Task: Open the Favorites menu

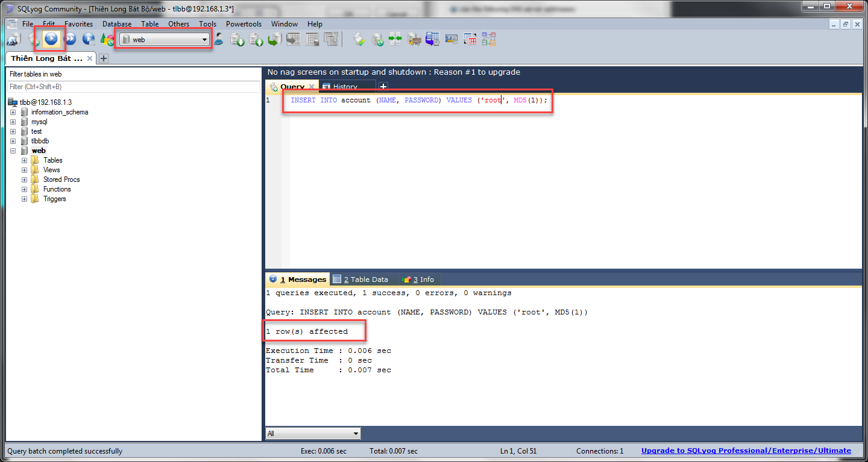Action: tap(79, 24)
